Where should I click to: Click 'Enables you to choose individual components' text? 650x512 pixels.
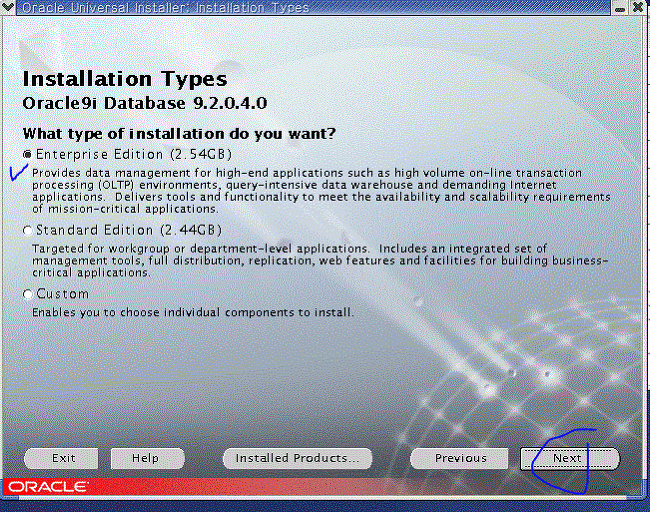193,312
